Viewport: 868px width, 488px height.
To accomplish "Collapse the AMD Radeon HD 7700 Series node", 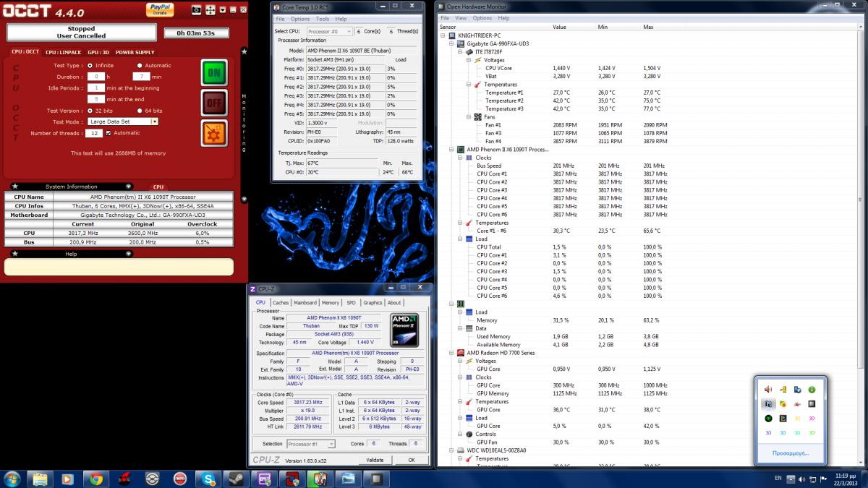I will pos(451,353).
